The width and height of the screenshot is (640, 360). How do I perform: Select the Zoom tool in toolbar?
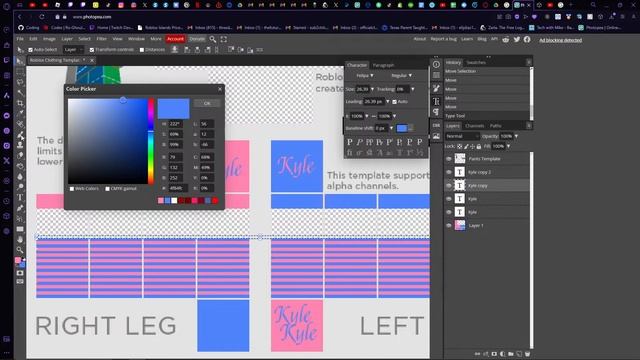click(20, 250)
